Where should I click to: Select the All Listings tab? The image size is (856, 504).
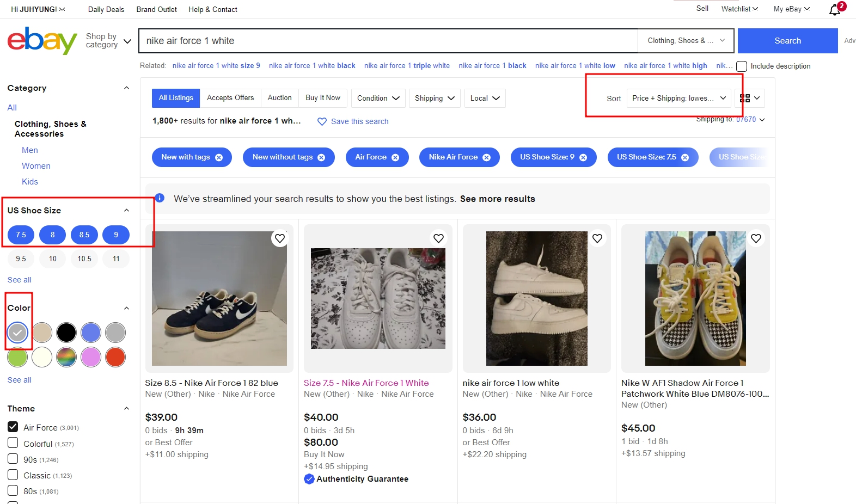click(176, 98)
